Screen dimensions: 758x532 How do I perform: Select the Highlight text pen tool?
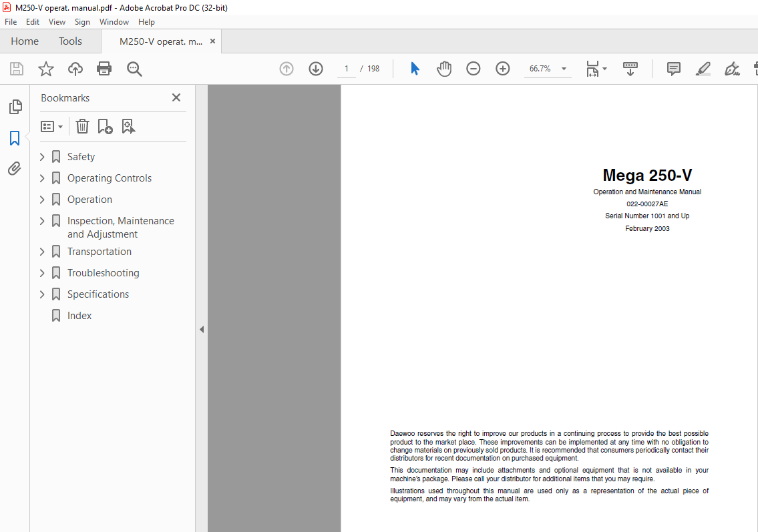click(x=703, y=69)
